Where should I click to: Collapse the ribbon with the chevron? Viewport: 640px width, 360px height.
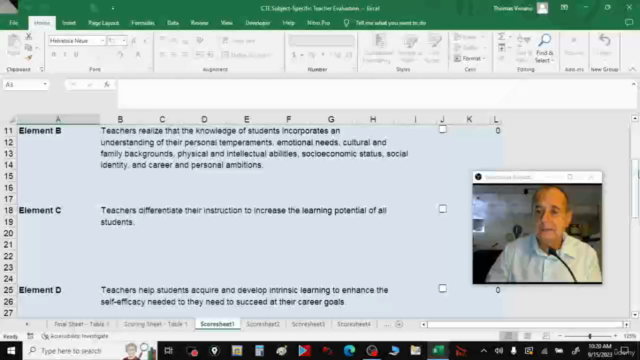[633, 69]
